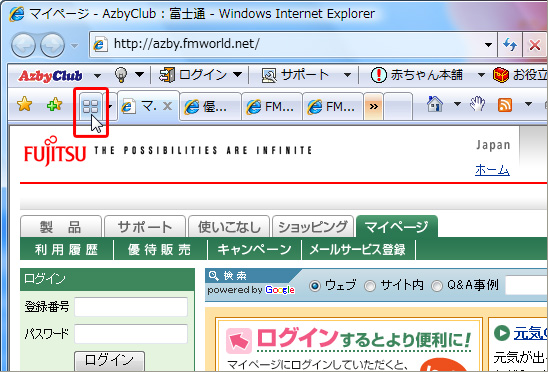This screenshot has height=372, width=548.
Task: Open the recent pages dropdown arrow
Action: [x=74, y=45]
